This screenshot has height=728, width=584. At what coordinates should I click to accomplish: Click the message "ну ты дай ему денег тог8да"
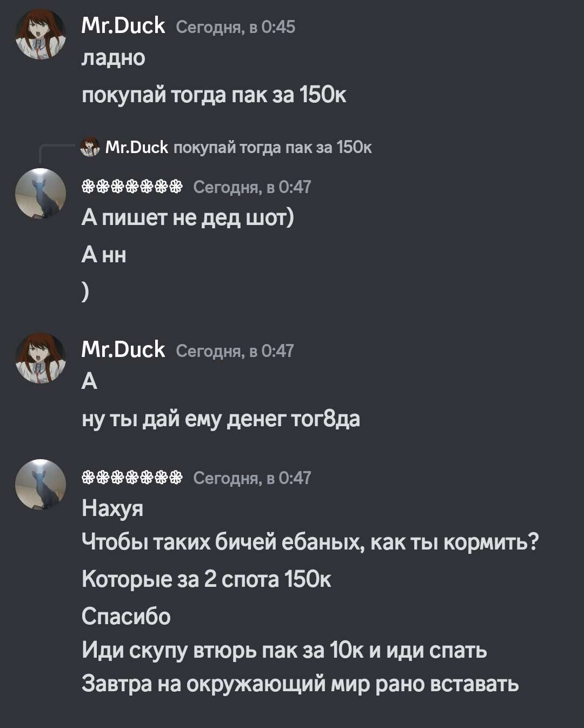point(221,419)
